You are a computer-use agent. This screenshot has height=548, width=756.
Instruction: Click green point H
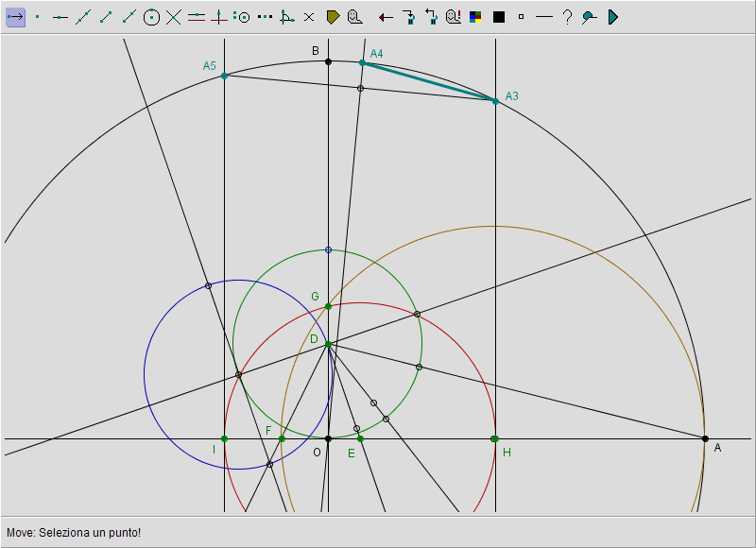[494, 438]
